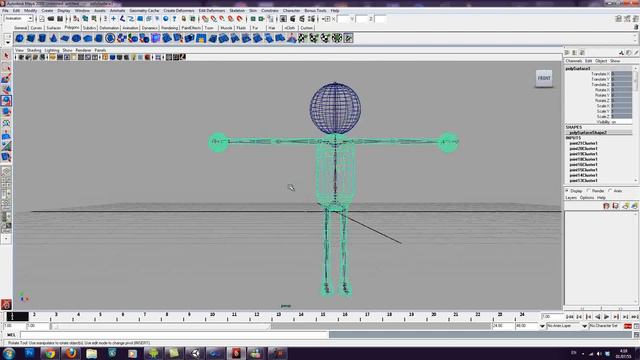Switch to the Deformation shelf tab
Viewport: 640px width, 360px height.
click(109, 28)
